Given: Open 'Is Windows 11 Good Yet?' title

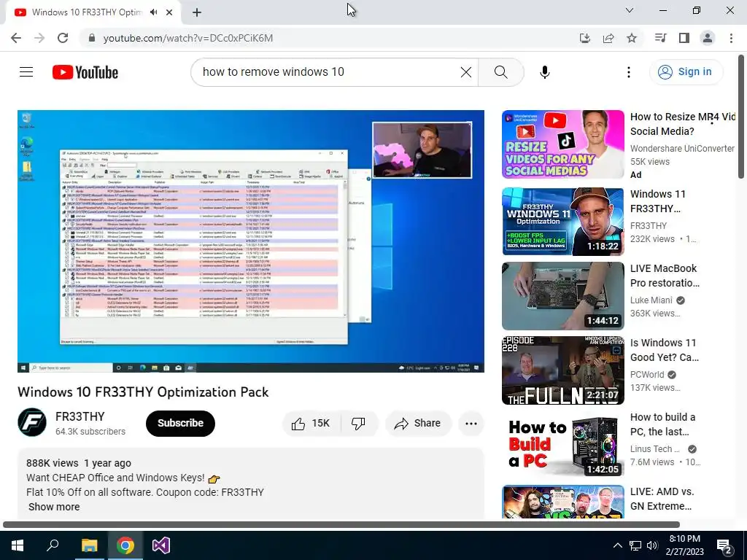Looking at the screenshot, I should [x=664, y=350].
